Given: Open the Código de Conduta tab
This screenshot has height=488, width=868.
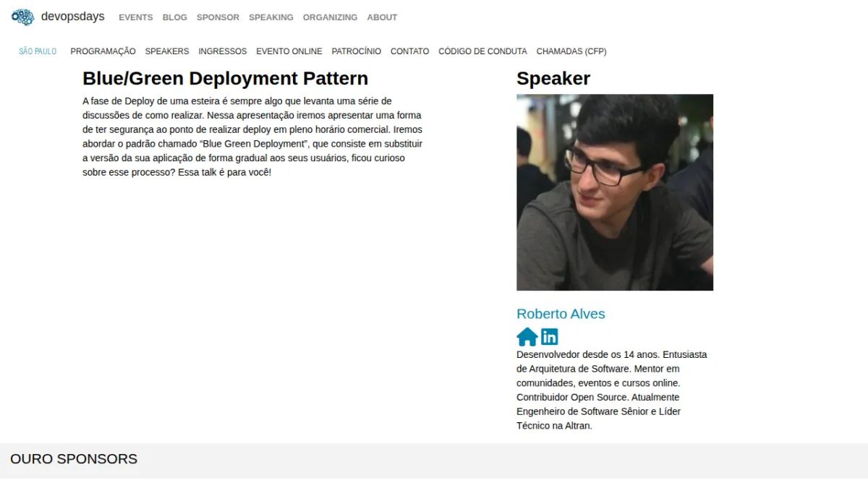Looking at the screenshot, I should point(482,51).
